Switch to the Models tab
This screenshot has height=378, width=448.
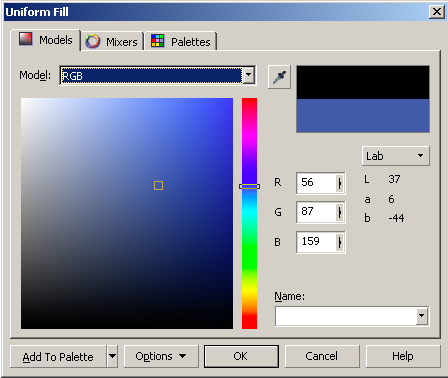[x=46, y=40]
